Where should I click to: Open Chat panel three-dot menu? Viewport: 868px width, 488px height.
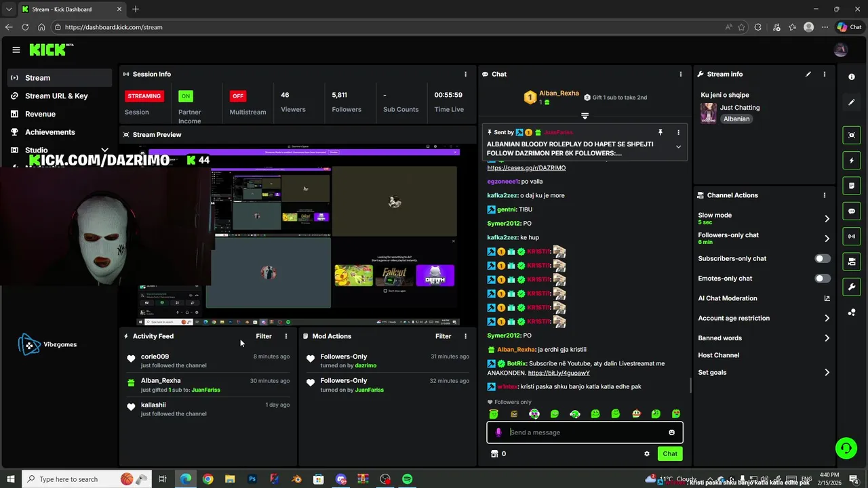coord(681,74)
